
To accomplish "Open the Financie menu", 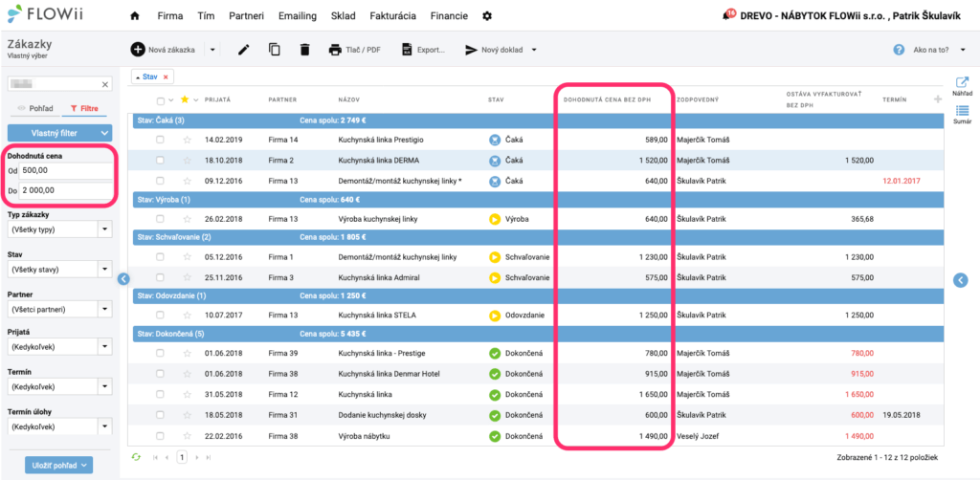I will coord(449,16).
